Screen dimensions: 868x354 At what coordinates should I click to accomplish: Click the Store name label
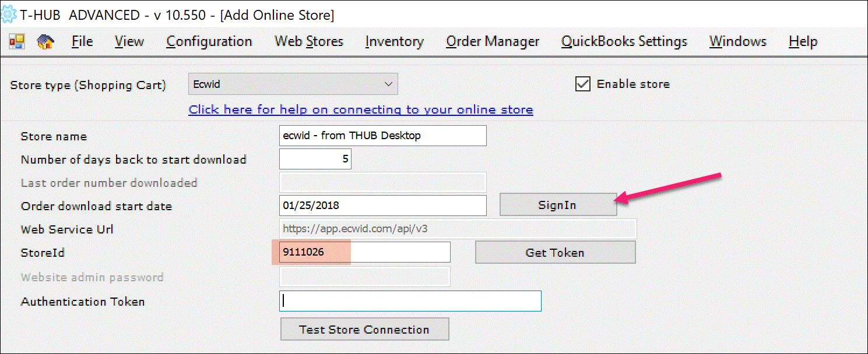[54, 136]
